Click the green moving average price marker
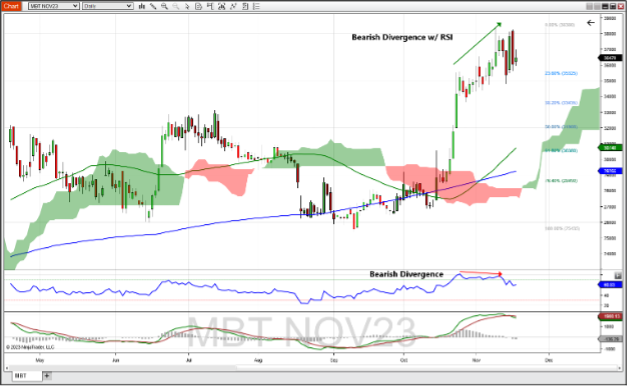This screenshot has width=628, height=386. [x=610, y=148]
